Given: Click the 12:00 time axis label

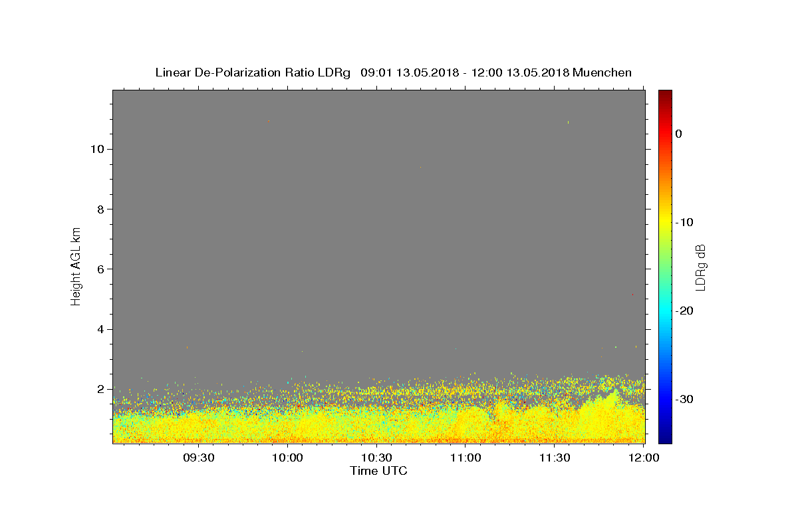Looking at the screenshot, I should click(x=644, y=458).
